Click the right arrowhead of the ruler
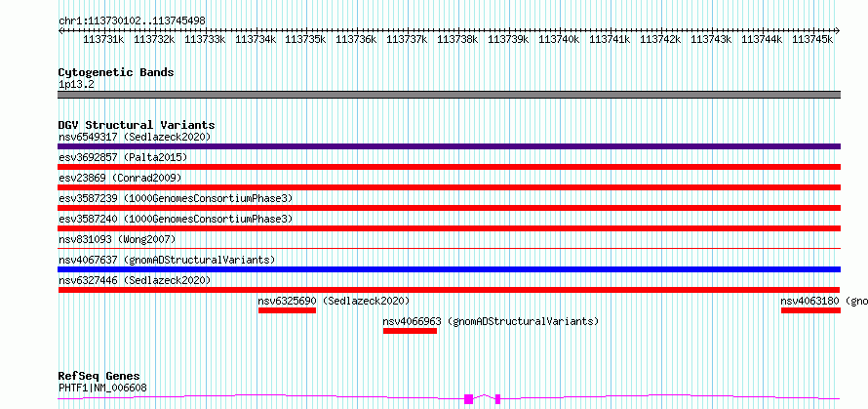 [x=838, y=30]
